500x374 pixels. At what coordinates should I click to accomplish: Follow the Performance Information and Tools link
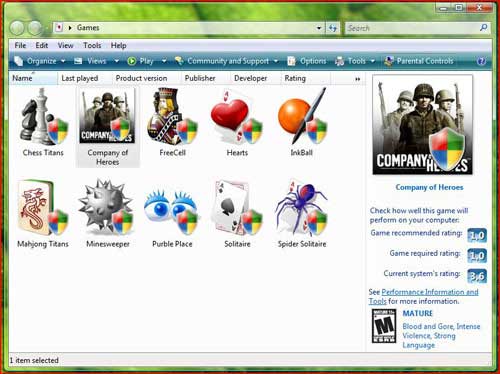click(x=424, y=296)
